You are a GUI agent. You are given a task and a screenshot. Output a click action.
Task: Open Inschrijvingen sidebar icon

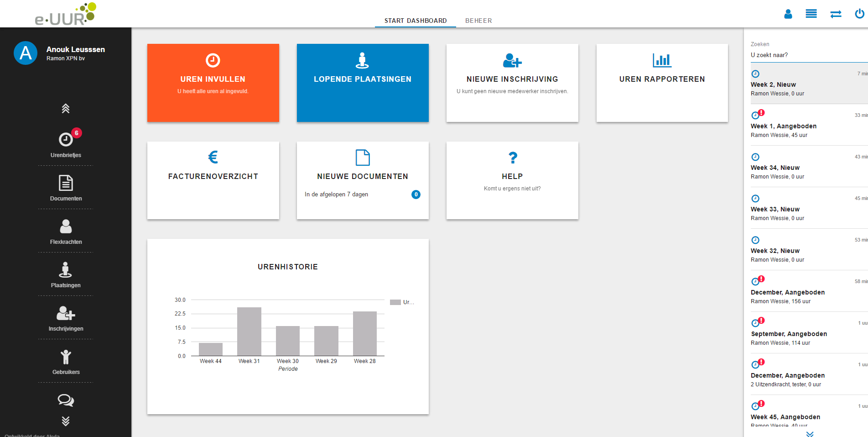point(66,313)
